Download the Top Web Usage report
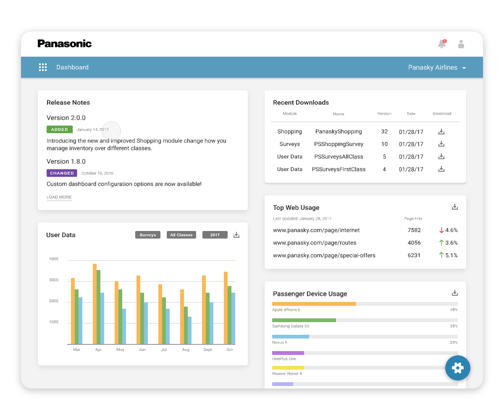Viewport: 504px width, 420px height. pyautogui.click(x=454, y=207)
